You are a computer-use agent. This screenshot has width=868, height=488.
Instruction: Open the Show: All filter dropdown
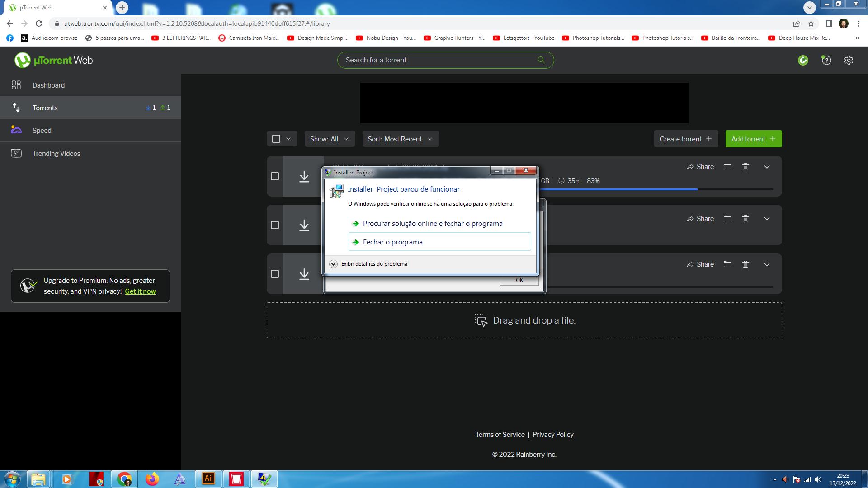pyautogui.click(x=330, y=139)
